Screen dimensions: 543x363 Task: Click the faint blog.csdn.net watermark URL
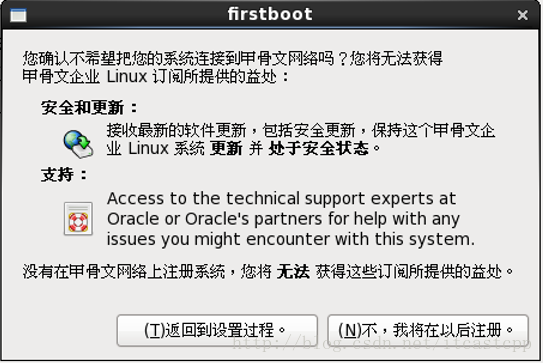[382, 343]
